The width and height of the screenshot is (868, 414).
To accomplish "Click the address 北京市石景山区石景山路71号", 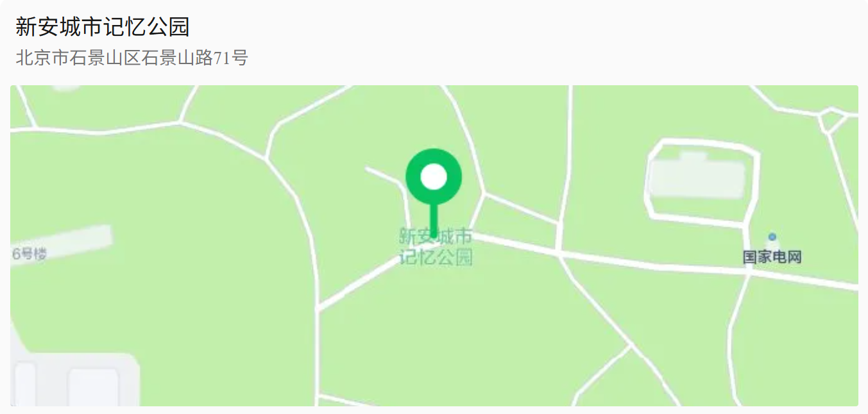I will tap(132, 58).
